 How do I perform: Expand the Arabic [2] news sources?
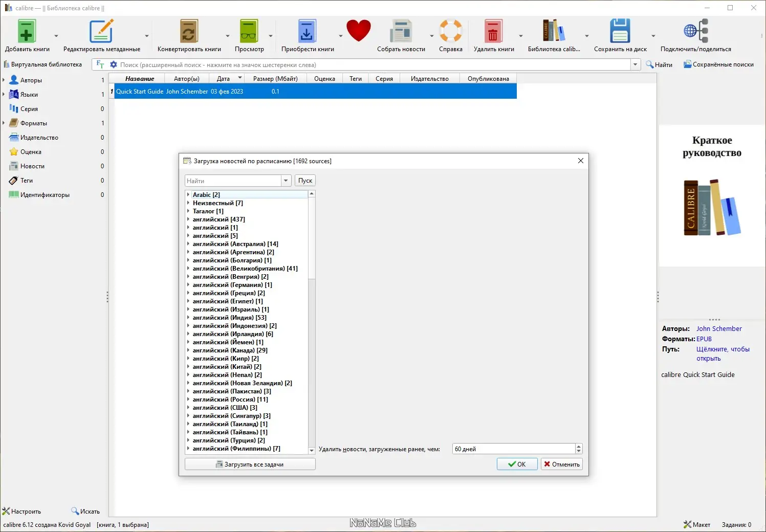click(188, 195)
